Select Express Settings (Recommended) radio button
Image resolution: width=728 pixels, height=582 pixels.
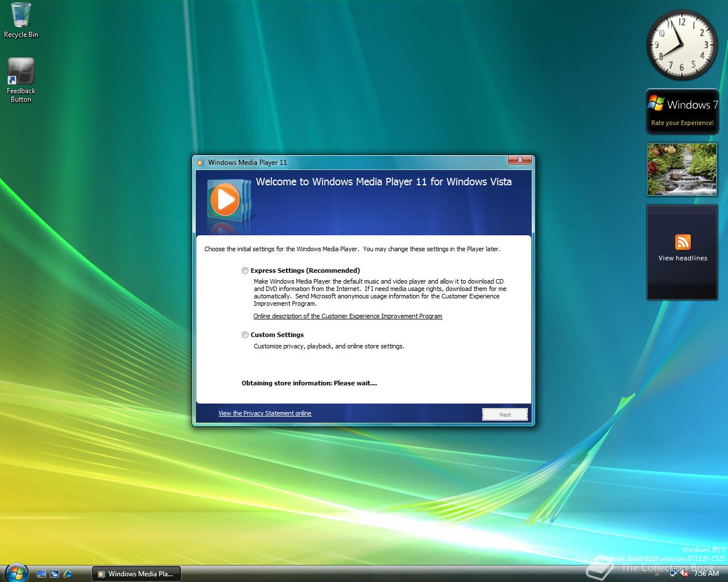point(245,271)
